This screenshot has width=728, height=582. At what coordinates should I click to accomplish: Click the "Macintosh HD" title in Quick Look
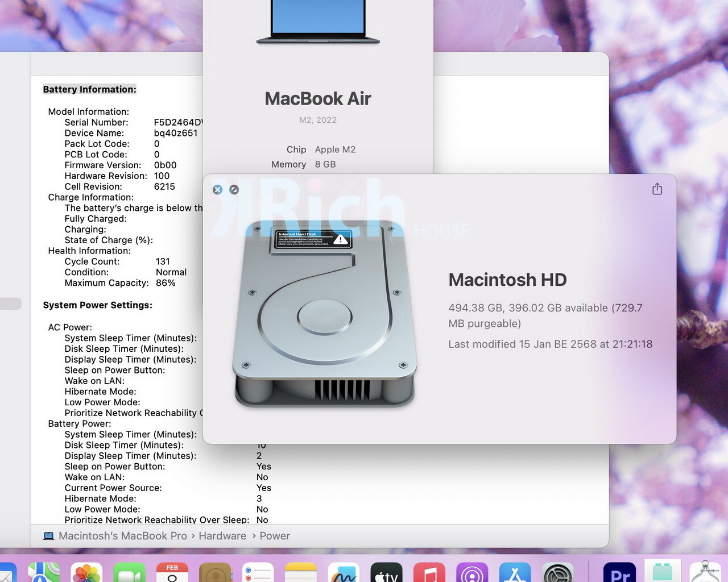pyautogui.click(x=507, y=280)
